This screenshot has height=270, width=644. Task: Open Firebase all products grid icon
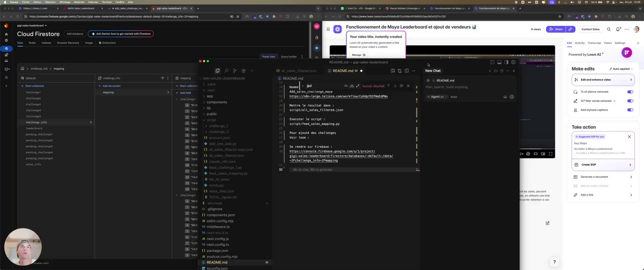pos(6,77)
